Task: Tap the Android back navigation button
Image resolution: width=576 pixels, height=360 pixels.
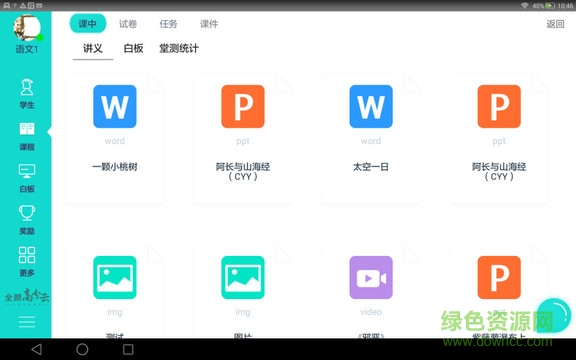Action: tap(36, 349)
